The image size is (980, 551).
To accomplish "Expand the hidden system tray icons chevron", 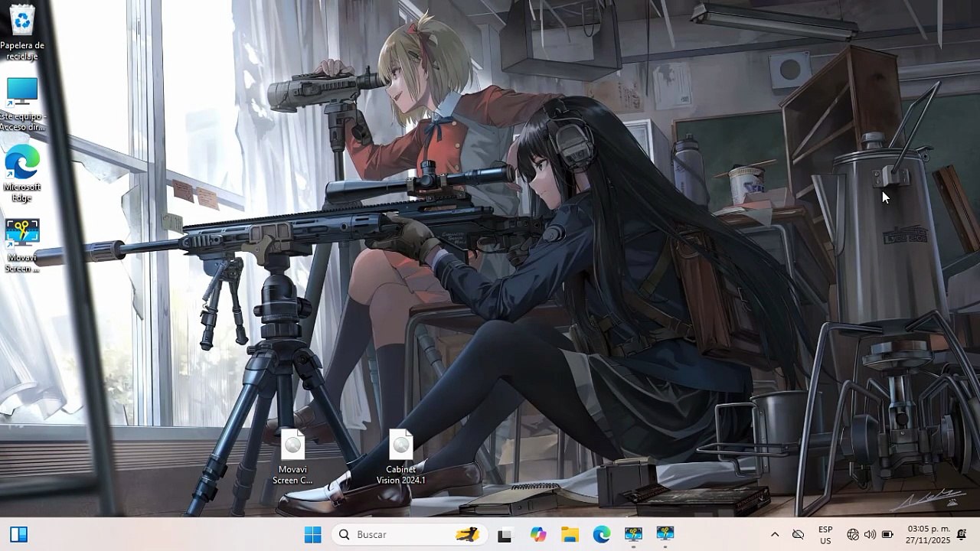I will point(775,534).
